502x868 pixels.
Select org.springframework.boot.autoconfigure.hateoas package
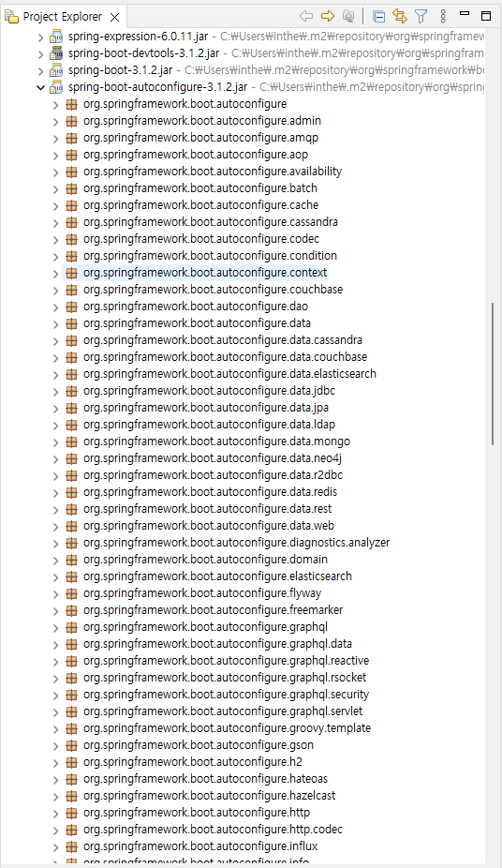(205, 779)
